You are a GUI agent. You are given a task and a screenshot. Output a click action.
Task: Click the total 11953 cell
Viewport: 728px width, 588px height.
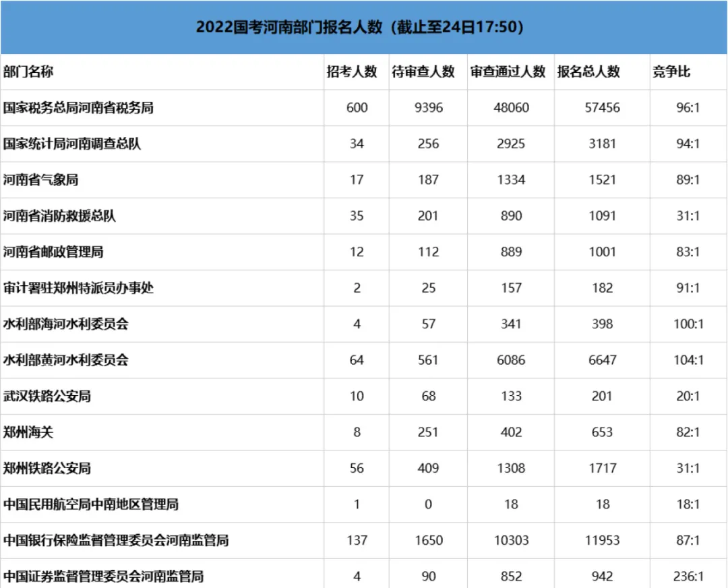click(602, 540)
